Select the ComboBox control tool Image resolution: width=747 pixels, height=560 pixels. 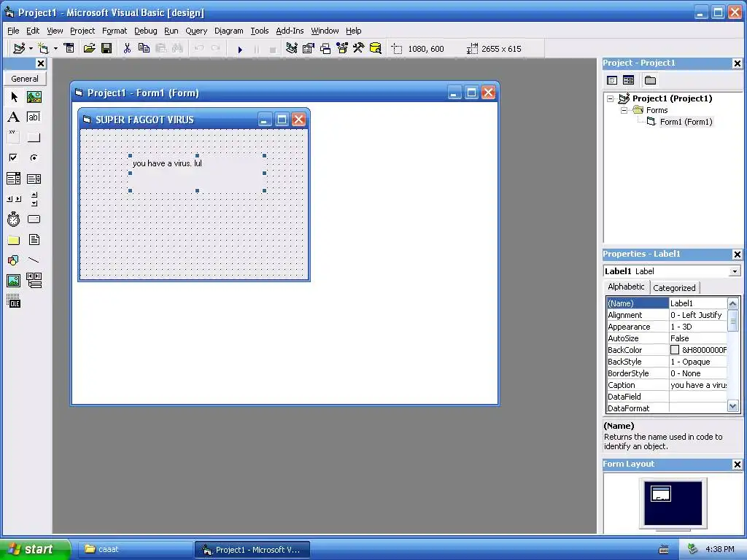click(x=14, y=179)
